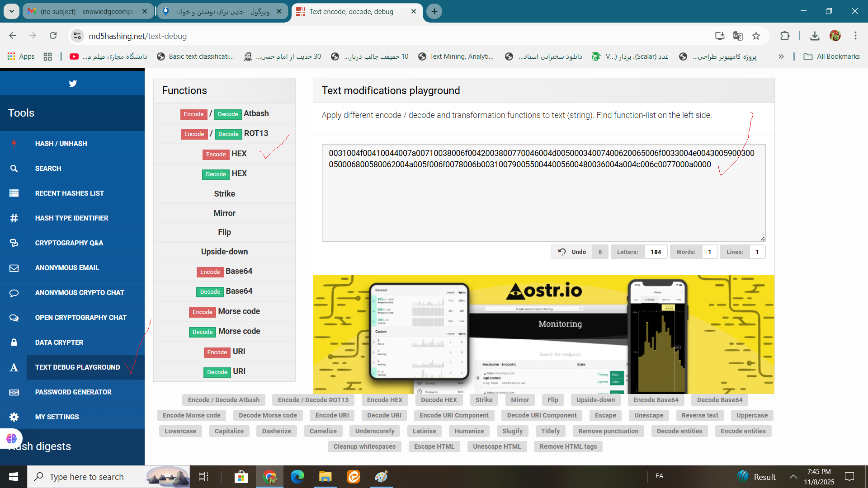Click the Reverse text tag button
868x488 pixels.
[x=699, y=416]
